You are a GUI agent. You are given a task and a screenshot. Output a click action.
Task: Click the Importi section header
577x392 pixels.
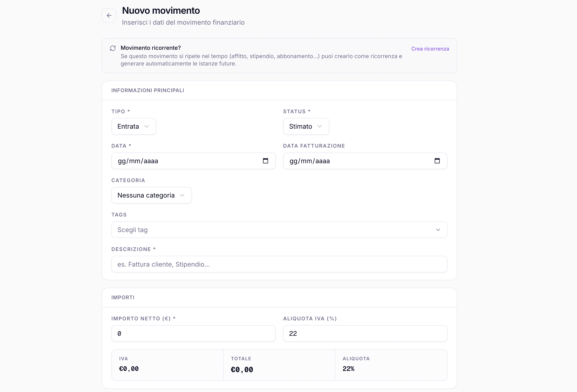(x=123, y=297)
